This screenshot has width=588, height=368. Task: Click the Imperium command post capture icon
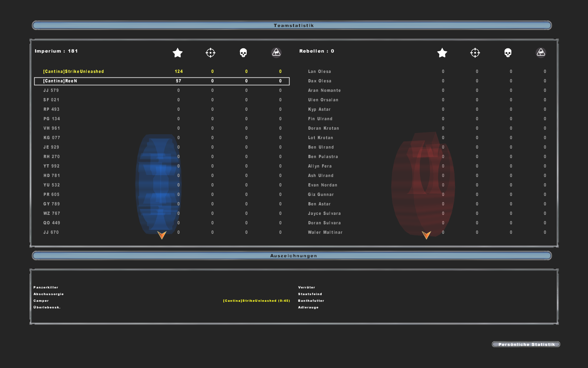pyautogui.click(x=276, y=53)
